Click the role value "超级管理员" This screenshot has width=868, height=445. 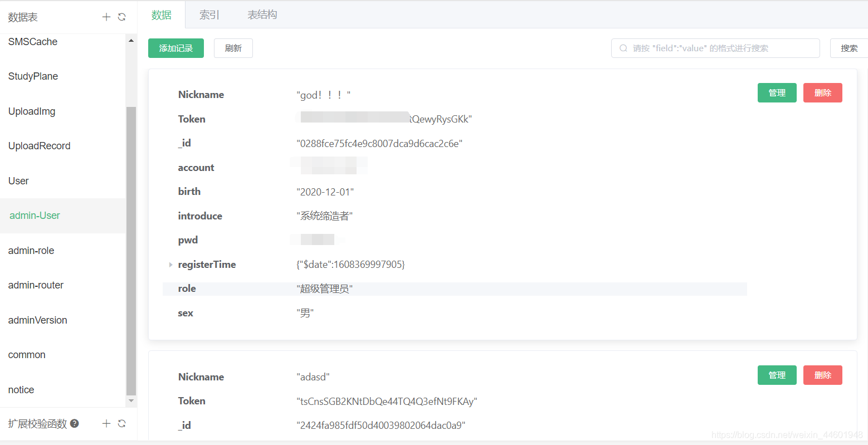(x=325, y=288)
